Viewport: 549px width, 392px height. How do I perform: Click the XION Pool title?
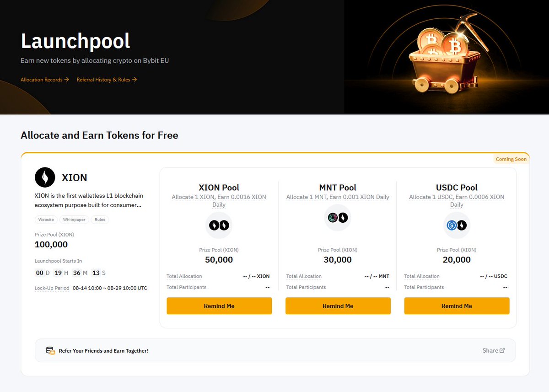(219, 188)
